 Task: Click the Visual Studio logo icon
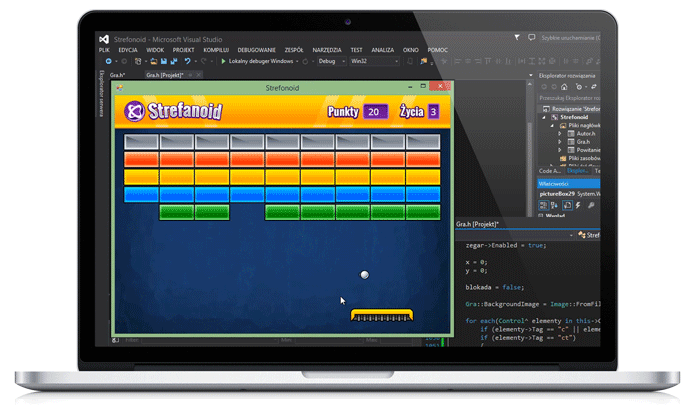coord(104,37)
